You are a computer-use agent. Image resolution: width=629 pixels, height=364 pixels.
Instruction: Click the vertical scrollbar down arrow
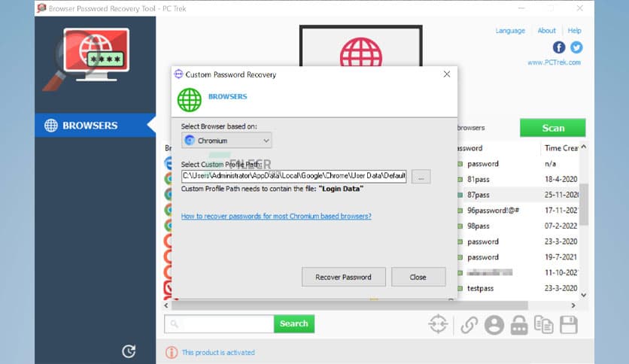pos(584,295)
